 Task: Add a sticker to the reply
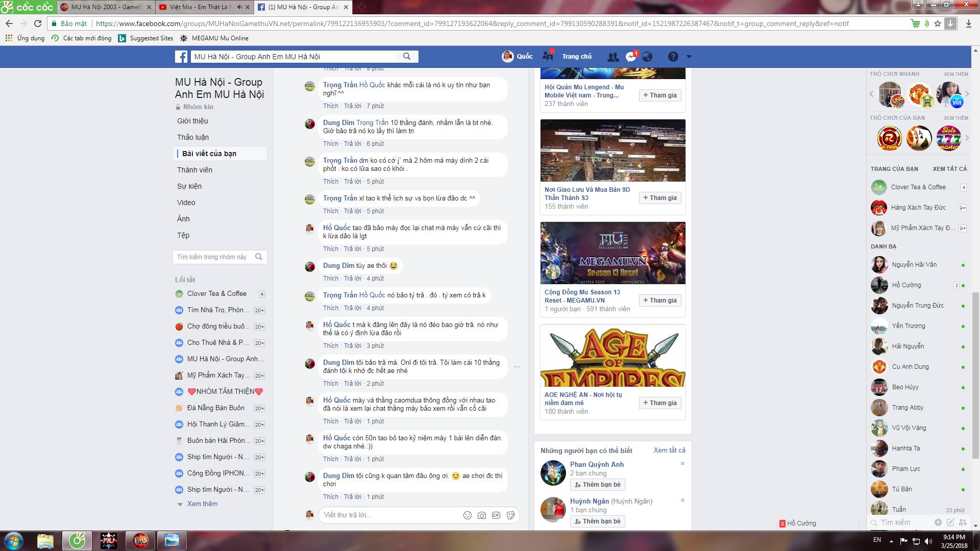pos(510,515)
